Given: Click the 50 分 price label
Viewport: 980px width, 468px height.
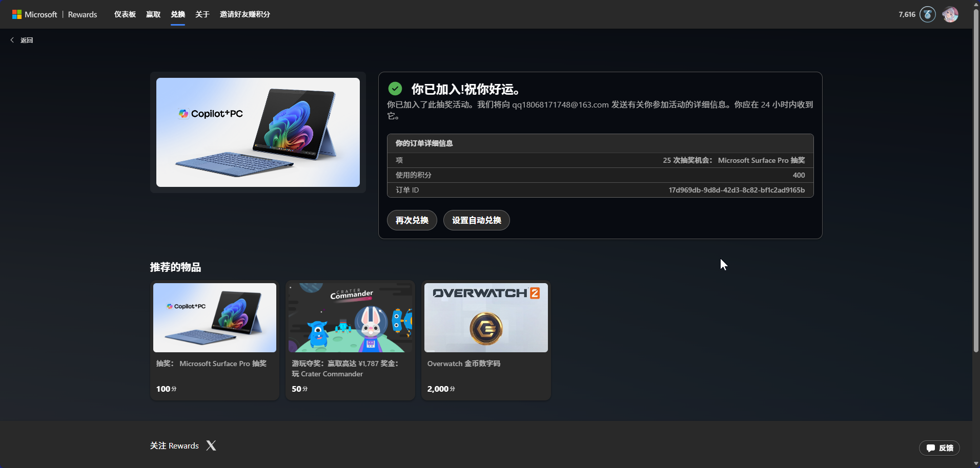Looking at the screenshot, I should tap(300, 389).
